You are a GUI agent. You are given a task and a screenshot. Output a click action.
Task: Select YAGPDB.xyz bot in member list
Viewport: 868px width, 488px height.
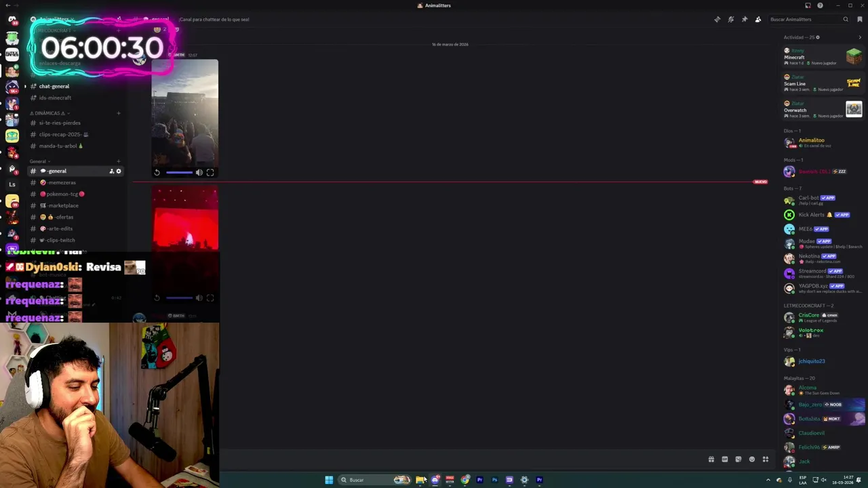(x=823, y=288)
